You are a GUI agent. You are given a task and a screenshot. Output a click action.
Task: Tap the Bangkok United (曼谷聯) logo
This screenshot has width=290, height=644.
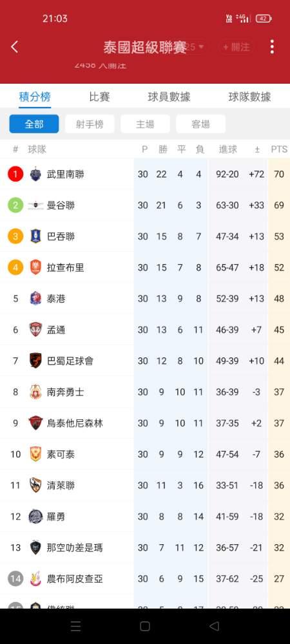35,205
